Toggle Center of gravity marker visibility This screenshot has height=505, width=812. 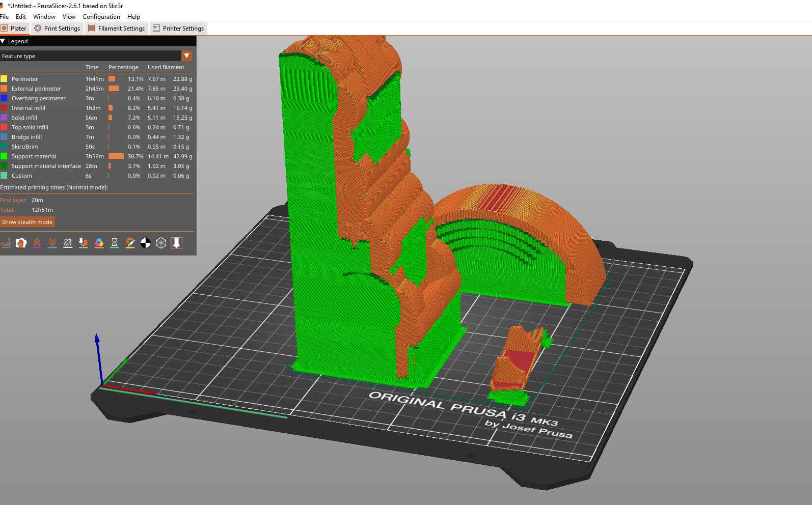[146, 243]
